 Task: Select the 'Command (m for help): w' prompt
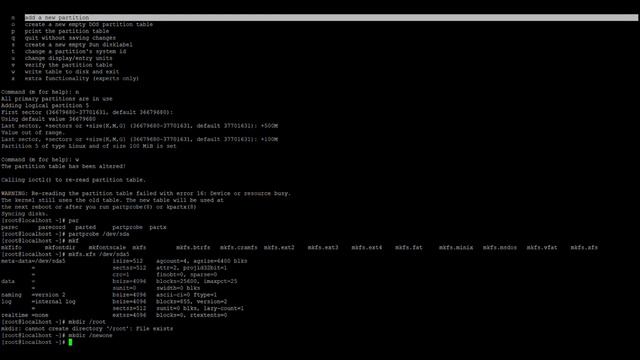pyautogui.click(x=40, y=160)
